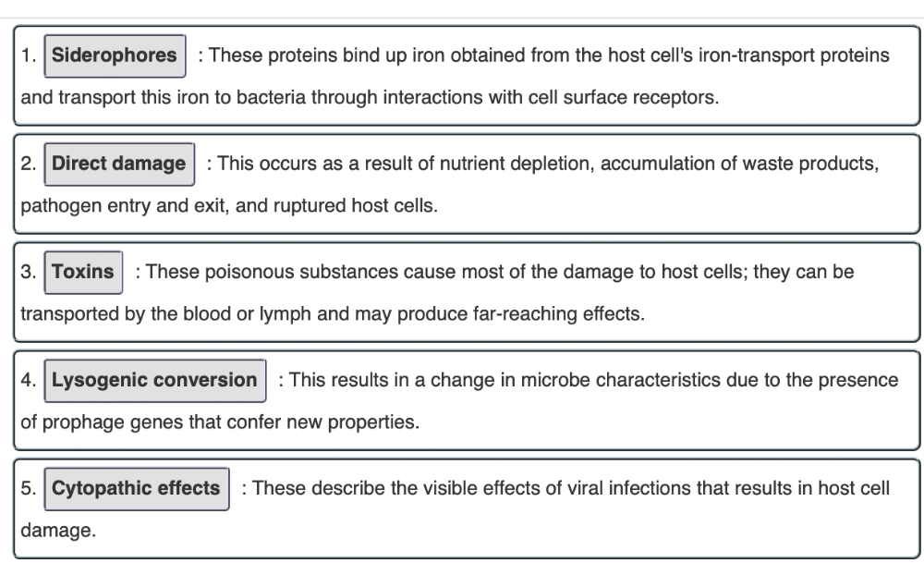924x563 pixels.
Task: Click the "Siderophores" answer box
Action: coord(115,55)
